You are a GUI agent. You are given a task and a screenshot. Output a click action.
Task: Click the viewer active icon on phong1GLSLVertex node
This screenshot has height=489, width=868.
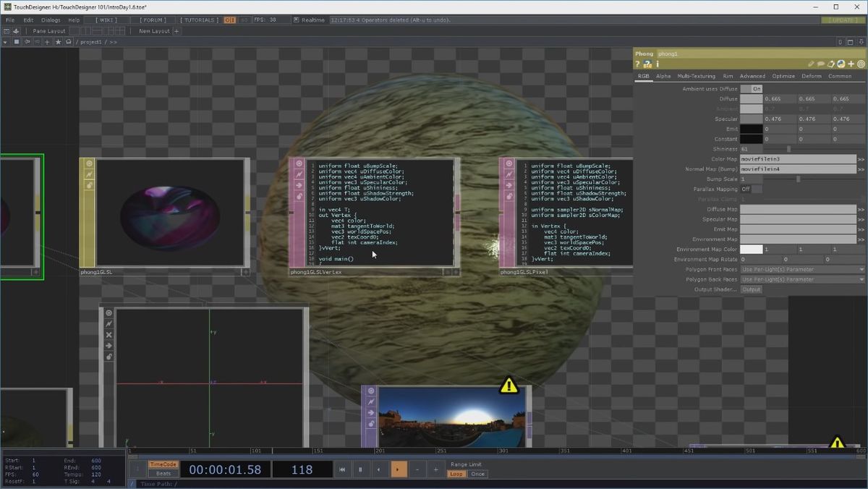pos(299,163)
